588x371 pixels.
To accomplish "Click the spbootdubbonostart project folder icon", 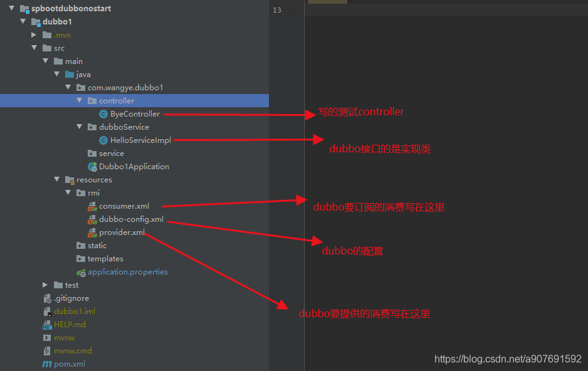I will click(x=24, y=9).
